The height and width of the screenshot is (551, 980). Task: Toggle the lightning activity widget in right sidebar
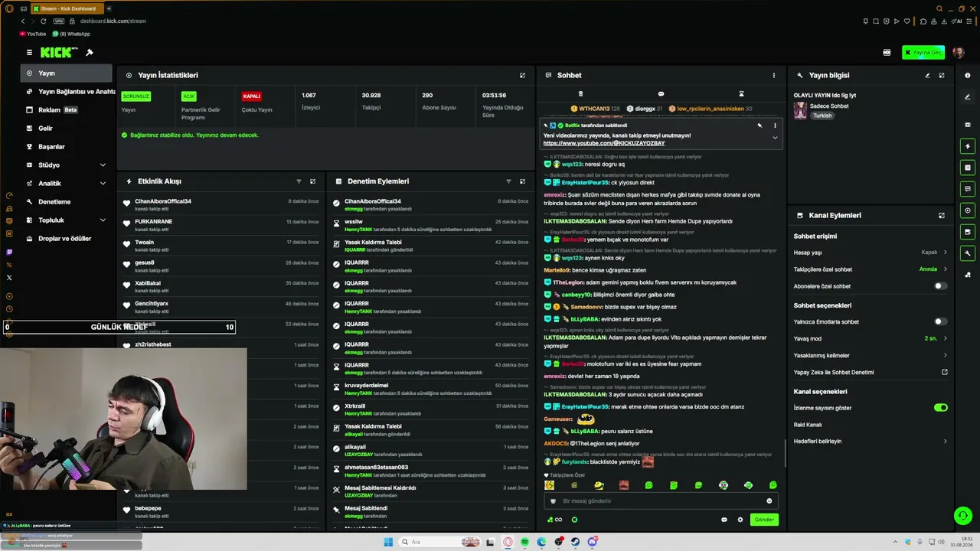(968, 146)
